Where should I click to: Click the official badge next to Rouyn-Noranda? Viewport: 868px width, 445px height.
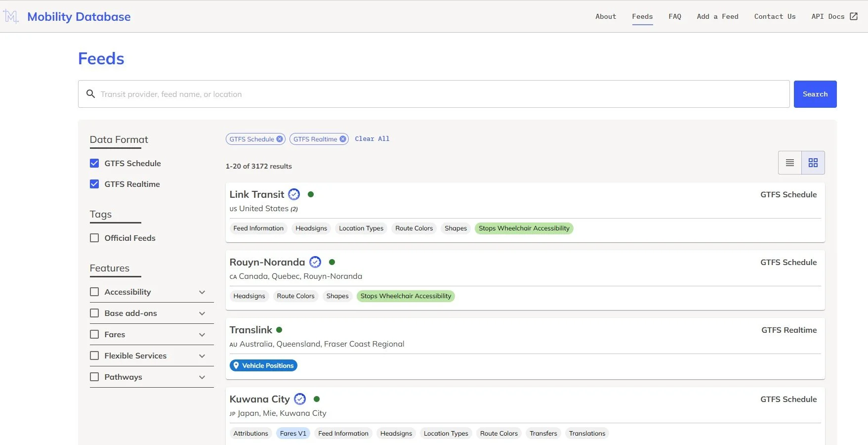point(315,262)
